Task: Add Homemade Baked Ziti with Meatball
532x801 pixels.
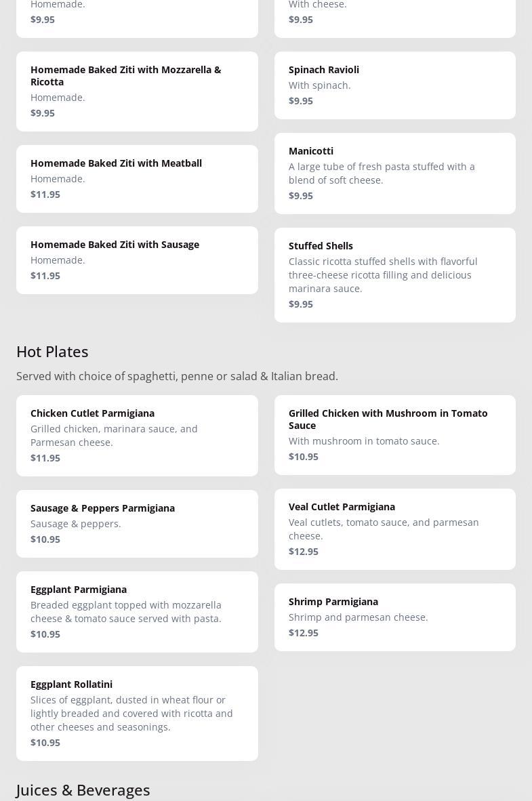Action: tap(137, 178)
